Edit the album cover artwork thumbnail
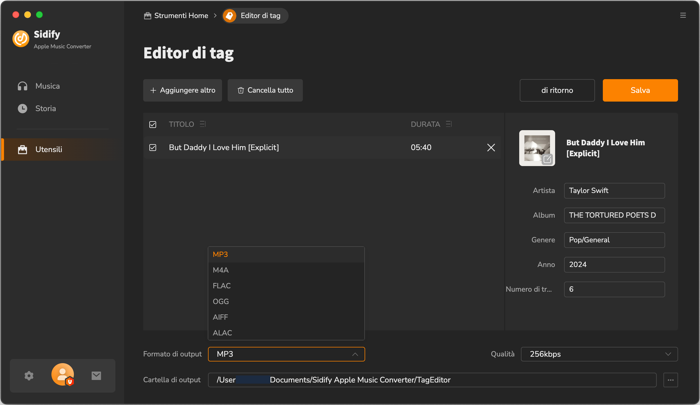This screenshot has width=700, height=405. 537,148
